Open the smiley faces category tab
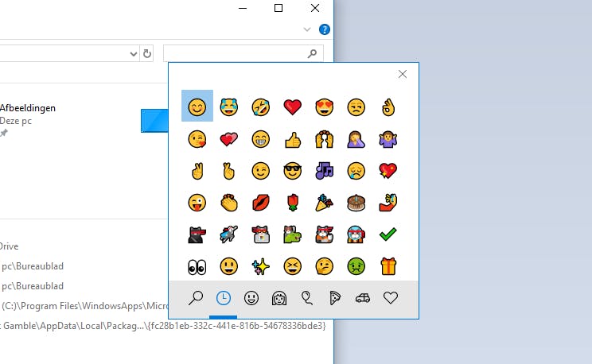 pos(251,298)
